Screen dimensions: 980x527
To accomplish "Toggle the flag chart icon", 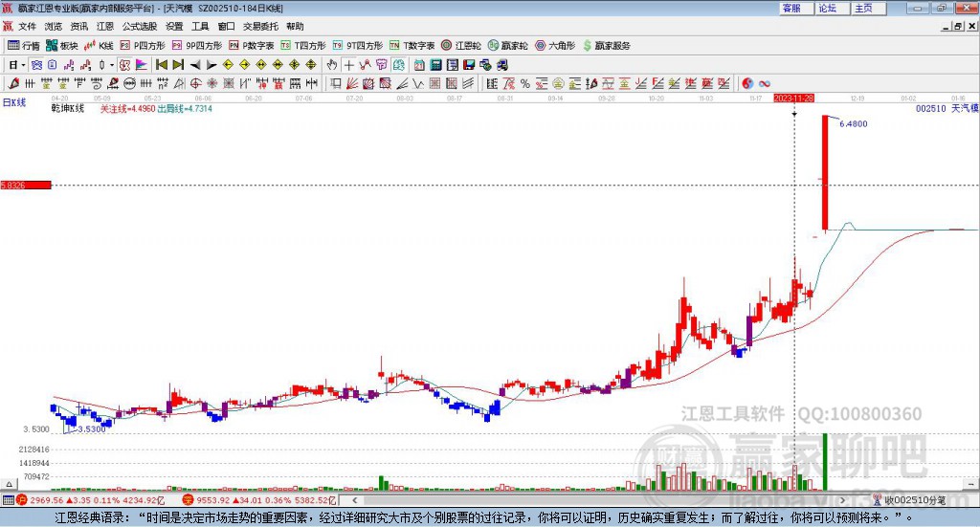I will [142, 65].
